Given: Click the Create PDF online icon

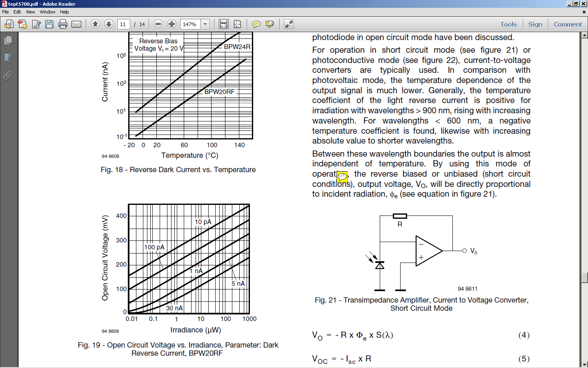Looking at the screenshot, I should pyautogui.click(x=22, y=24).
